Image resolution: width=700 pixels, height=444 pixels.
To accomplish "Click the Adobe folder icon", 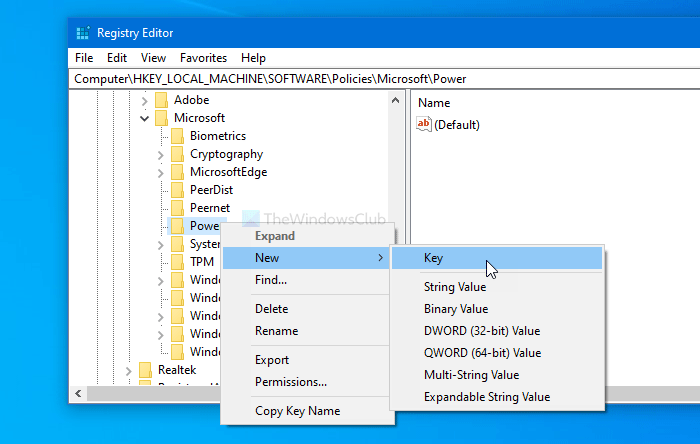I will pos(161,100).
